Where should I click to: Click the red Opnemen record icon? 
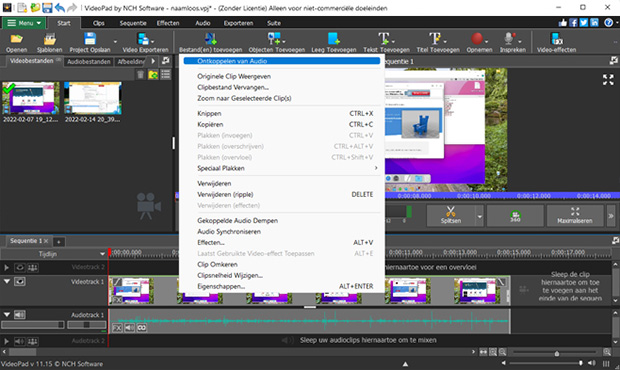coord(477,39)
